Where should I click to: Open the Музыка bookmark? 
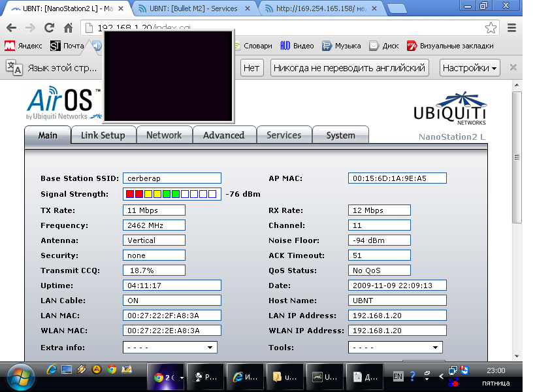click(x=341, y=46)
